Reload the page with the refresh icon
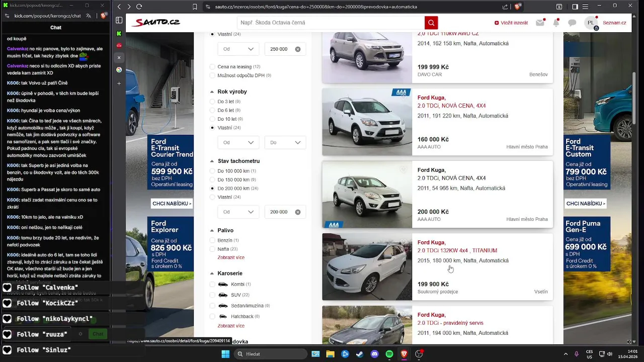Viewport: 644px width, 362px height. click(139, 7)
